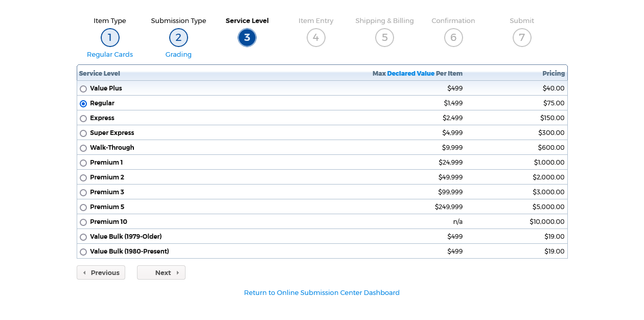Select the Premium 2 radio button
Image resolution: width=644 pixels, height=320 pixels.
pos(83,178)
